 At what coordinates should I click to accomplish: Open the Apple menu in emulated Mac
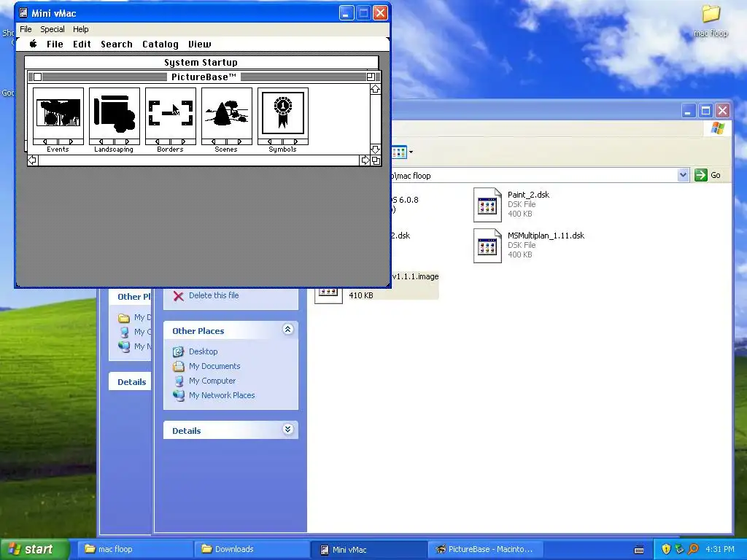pyautogui.click(x=34, y=44)
